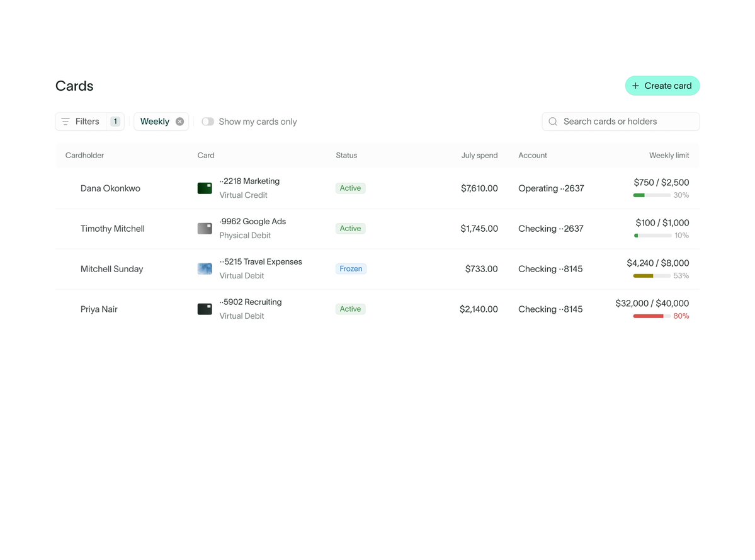Image resolution: width=755 pixels, height=560 pixels.
Task: Click the 53% weekly limit progress bar
Action: pyautogui.click(x=652, y=276)
